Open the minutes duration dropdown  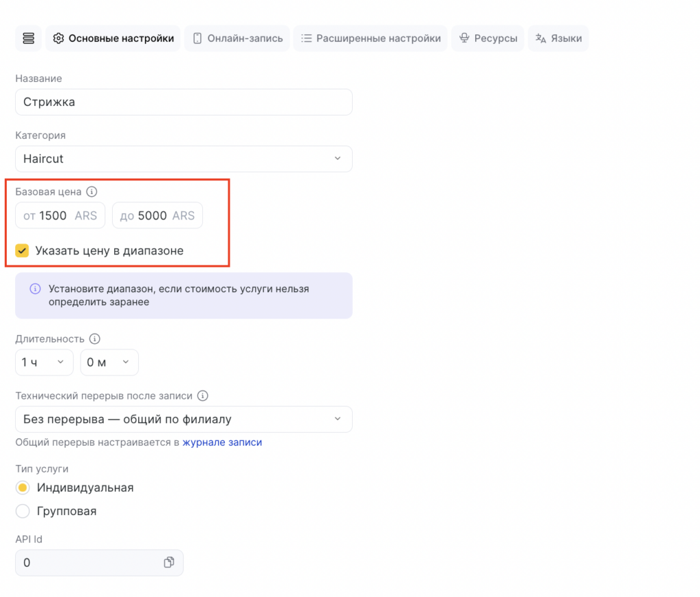[x=109, y=362]
